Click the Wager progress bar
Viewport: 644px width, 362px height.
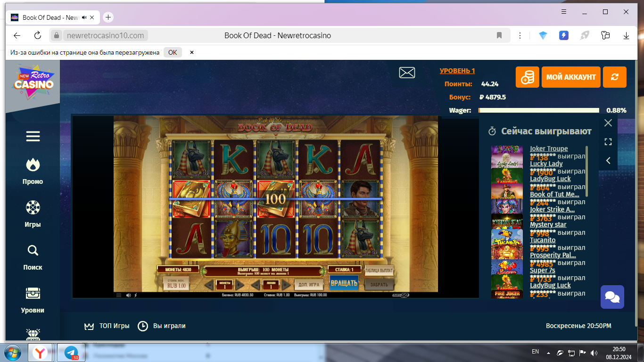(x=538, y=110)
